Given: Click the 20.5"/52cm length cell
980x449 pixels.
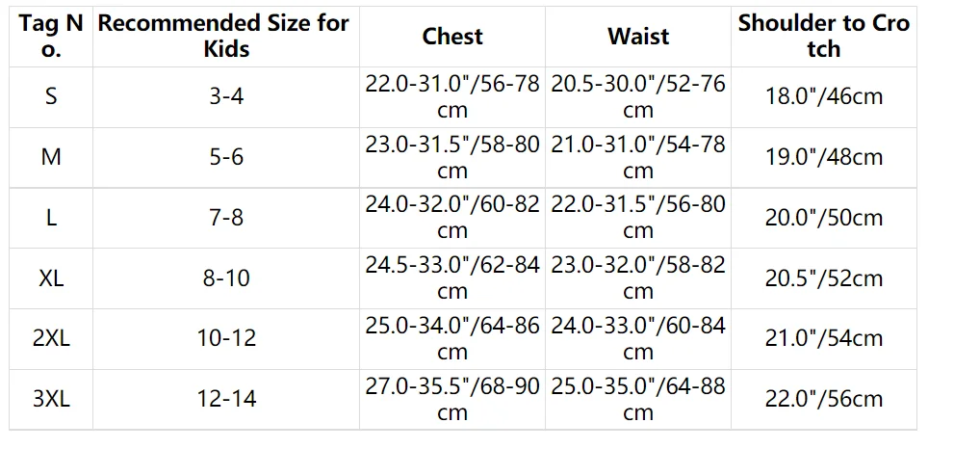Looking at the screenshot, I should (824, 278).
